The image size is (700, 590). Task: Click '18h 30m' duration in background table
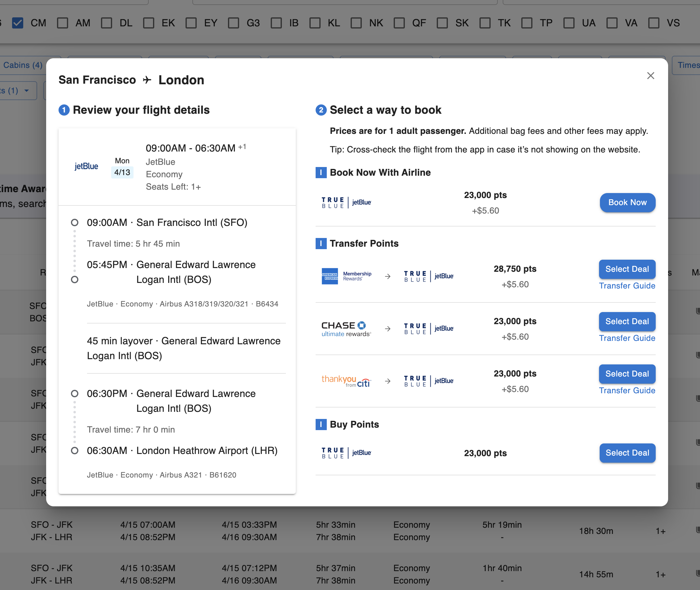(596, 531)
